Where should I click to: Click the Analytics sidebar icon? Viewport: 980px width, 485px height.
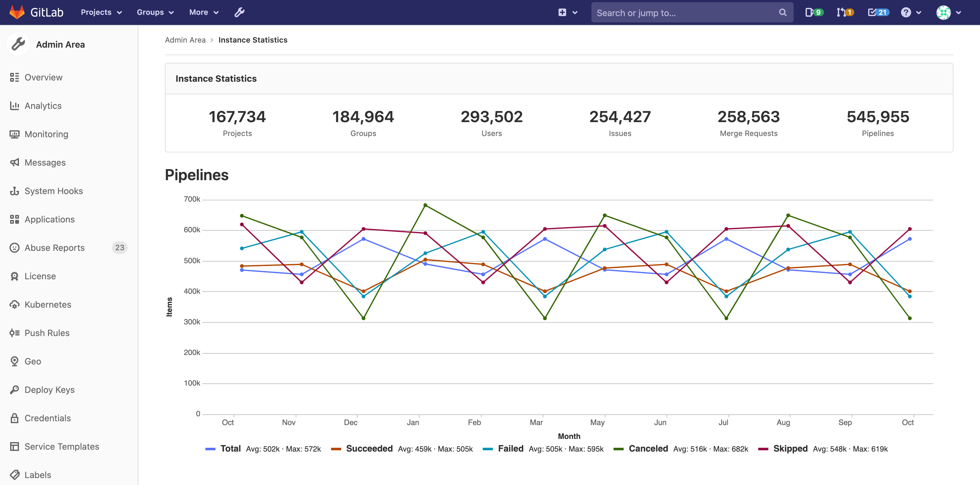15,105
